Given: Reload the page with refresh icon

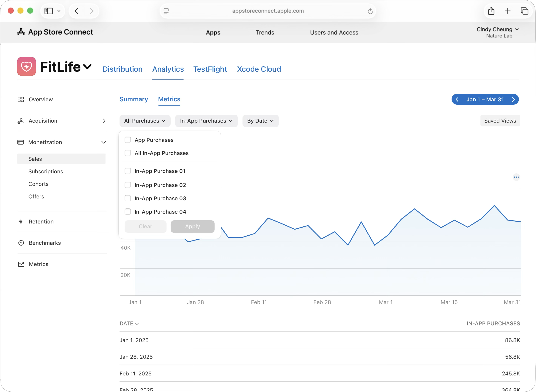Looking at the screenshot, I should [x=370, y=11].
